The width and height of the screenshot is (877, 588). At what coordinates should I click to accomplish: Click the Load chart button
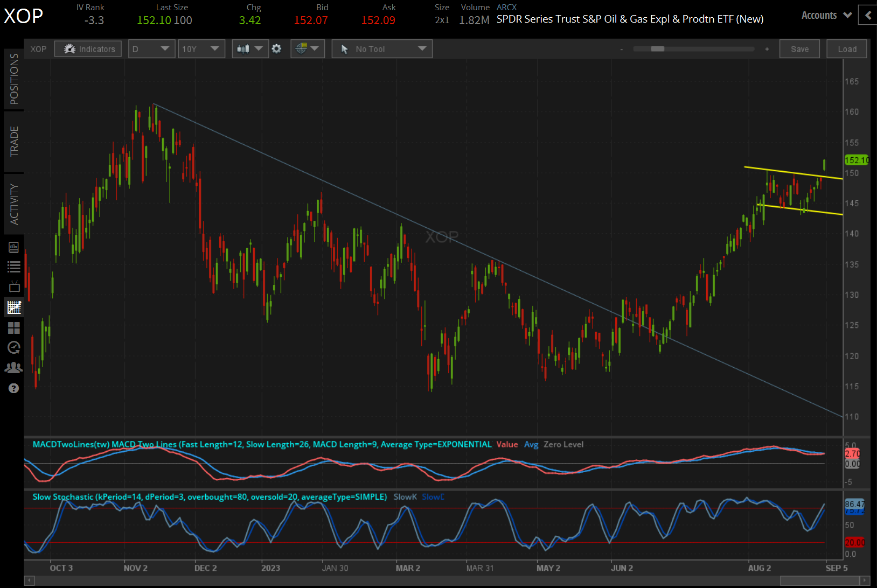click(846, 48)
